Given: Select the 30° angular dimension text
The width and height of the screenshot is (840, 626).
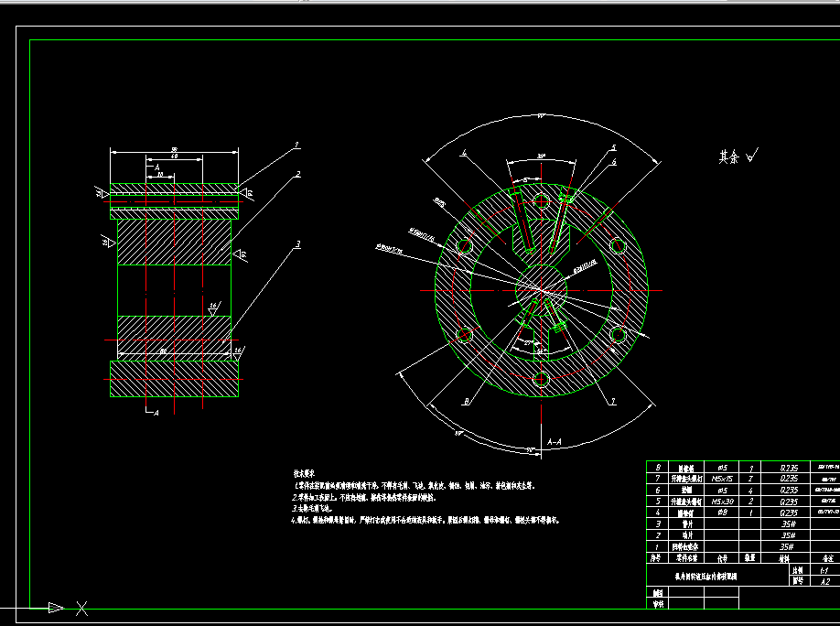Looking at the screenshot, I should pos(541,156).
